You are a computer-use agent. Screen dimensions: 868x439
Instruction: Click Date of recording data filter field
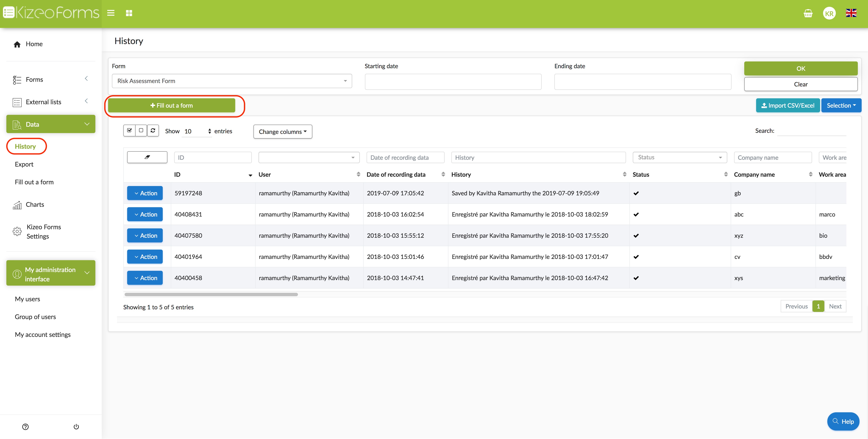pos(405,158)
